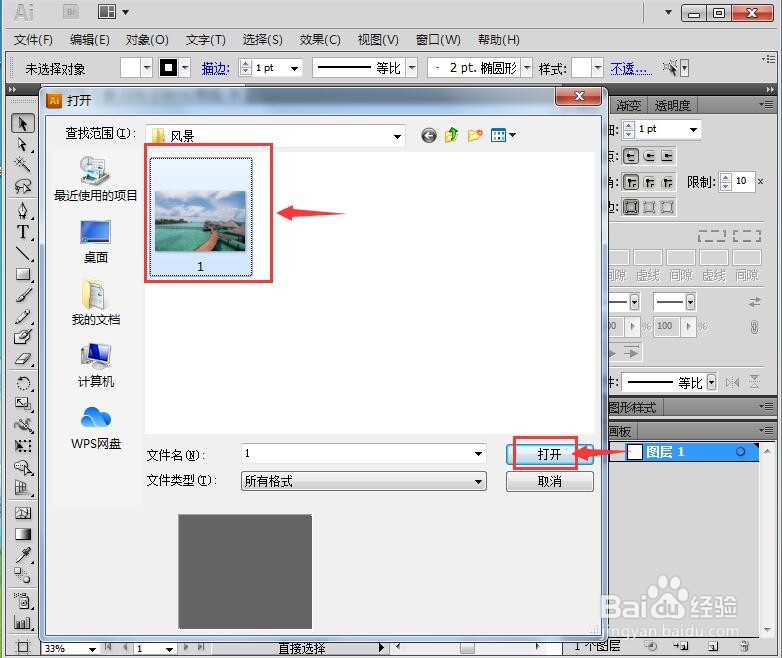Select the Pen tool
782x658 pixels.
(23, 211)
